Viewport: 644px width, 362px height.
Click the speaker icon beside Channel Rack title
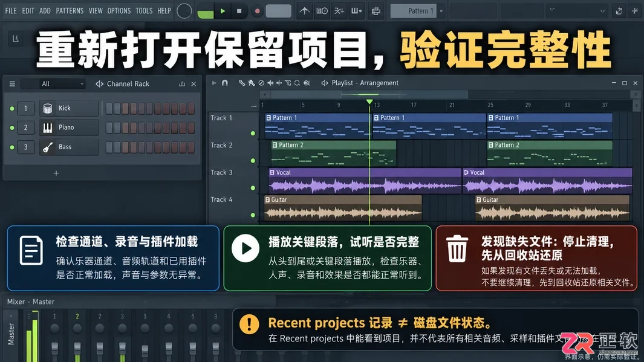(x=99, y=84)
